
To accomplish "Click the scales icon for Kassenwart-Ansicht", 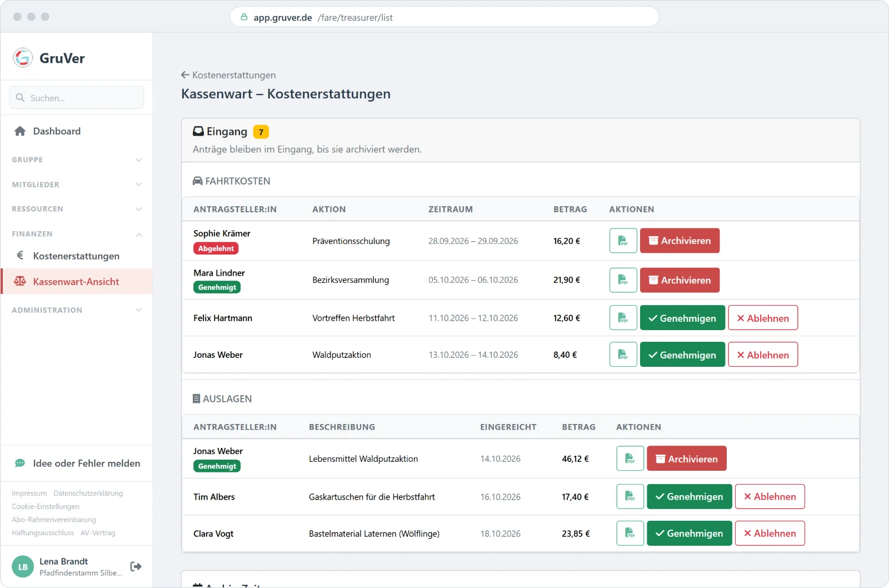I will pyautogui.click(x=20, y=281).
